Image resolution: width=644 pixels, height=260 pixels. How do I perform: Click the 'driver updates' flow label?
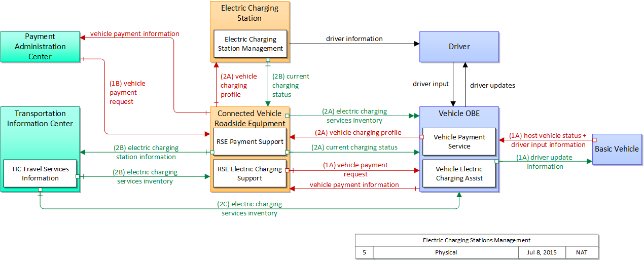[492, 85]
